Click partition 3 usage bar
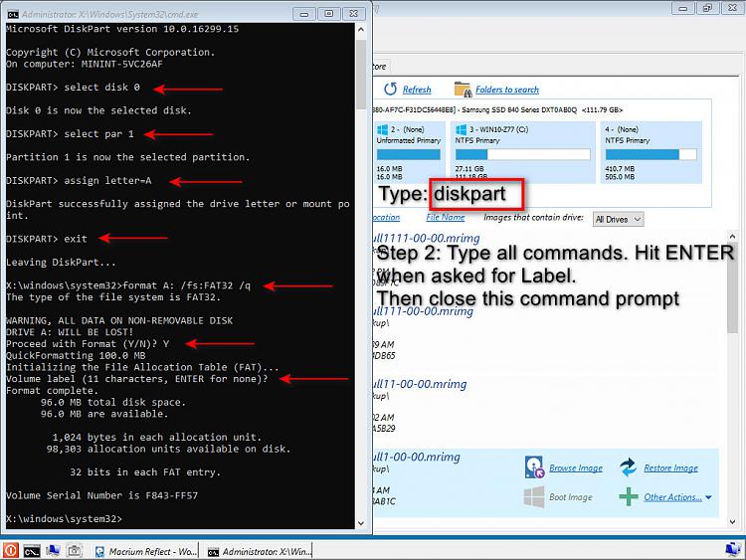Image resolution: width=746 pixels, height=560 pixels. (523, 154)
